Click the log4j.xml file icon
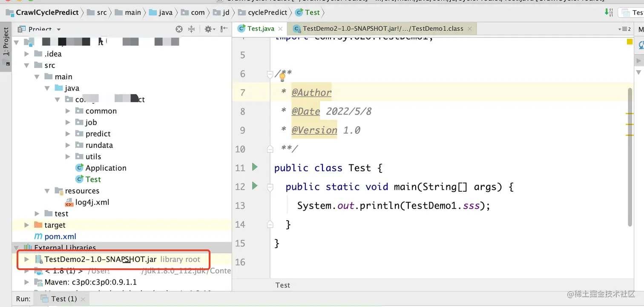Image resolution: width=644 pixels, height=307 pixels. 69,202
